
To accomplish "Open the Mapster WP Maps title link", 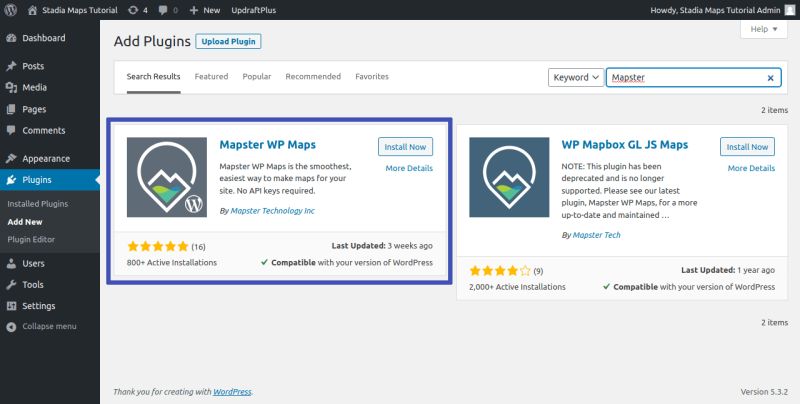I will pos(267,144).
